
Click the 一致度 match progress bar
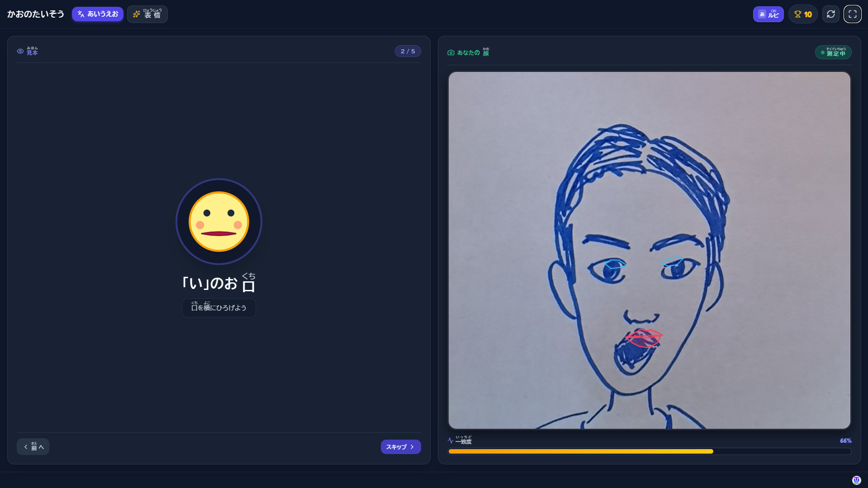[x=650, y=451]
